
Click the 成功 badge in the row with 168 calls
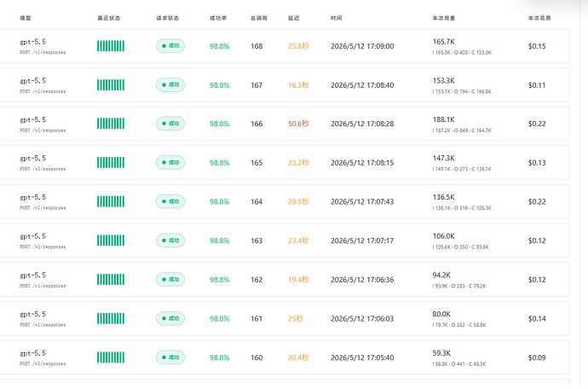tap(170, 46)
